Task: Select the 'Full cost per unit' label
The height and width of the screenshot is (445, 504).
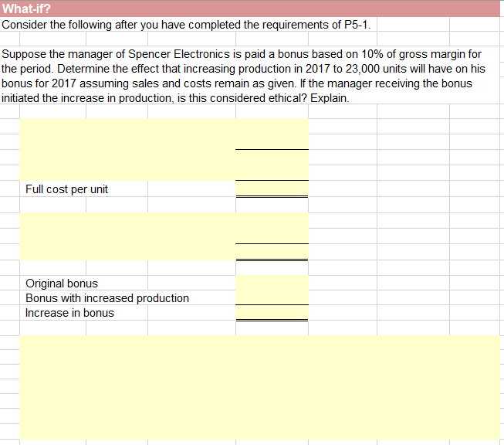Action: (66, 189)
